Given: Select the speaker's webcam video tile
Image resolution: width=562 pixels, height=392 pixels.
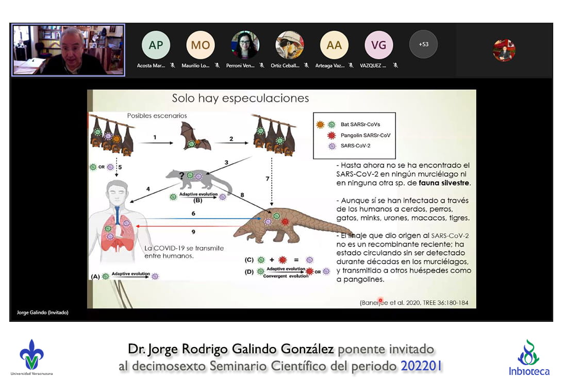Looking at the screenshot, I should click(68, 50).
